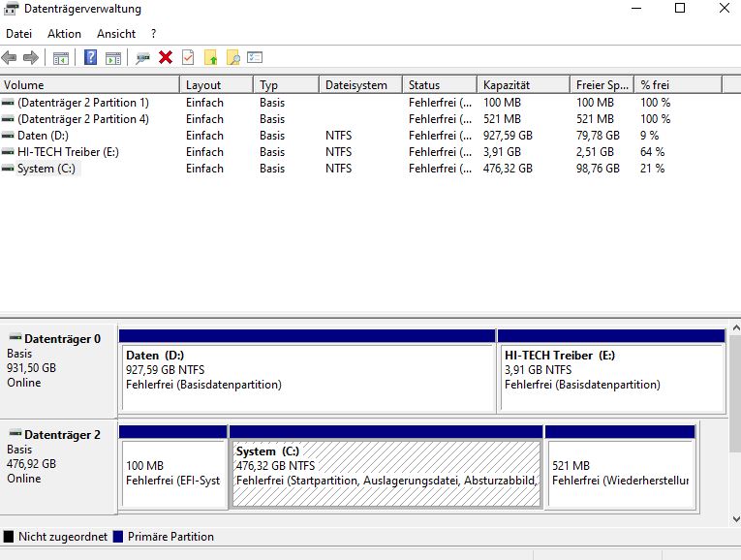Click the red X delete icon
This screenshot has width=741, height=560.
click(x=166, y=58)
